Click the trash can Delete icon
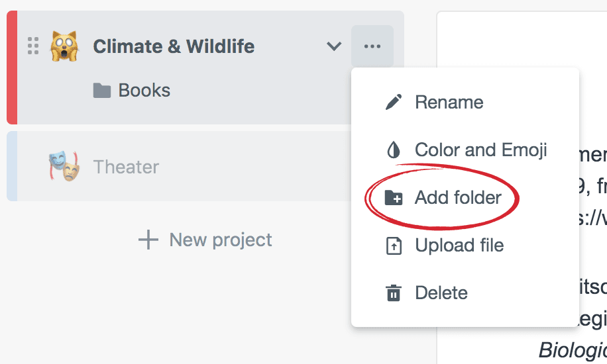 (x=394, y=293)
